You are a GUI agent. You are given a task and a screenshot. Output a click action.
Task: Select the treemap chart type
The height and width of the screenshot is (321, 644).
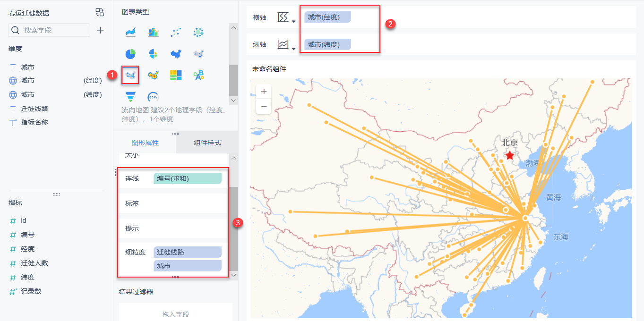tap(176, 75)
